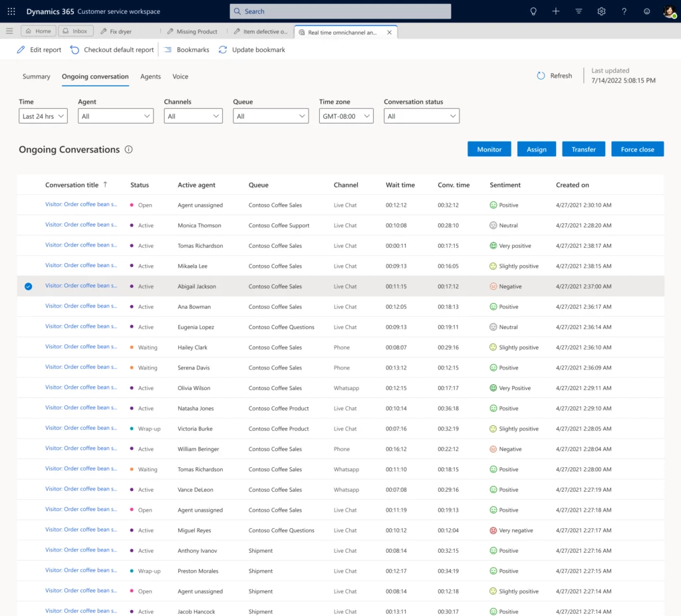Click the Refresh icon above the report

[541, 75]
